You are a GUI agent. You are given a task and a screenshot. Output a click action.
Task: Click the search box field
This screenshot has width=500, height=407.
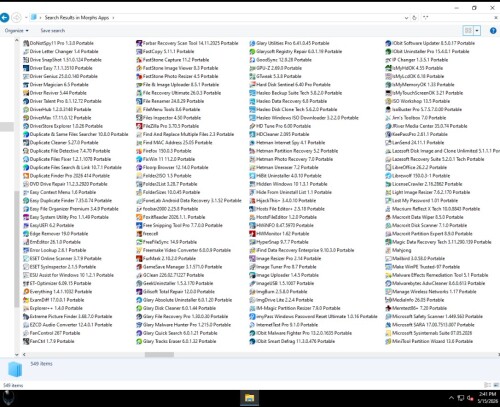459,17
